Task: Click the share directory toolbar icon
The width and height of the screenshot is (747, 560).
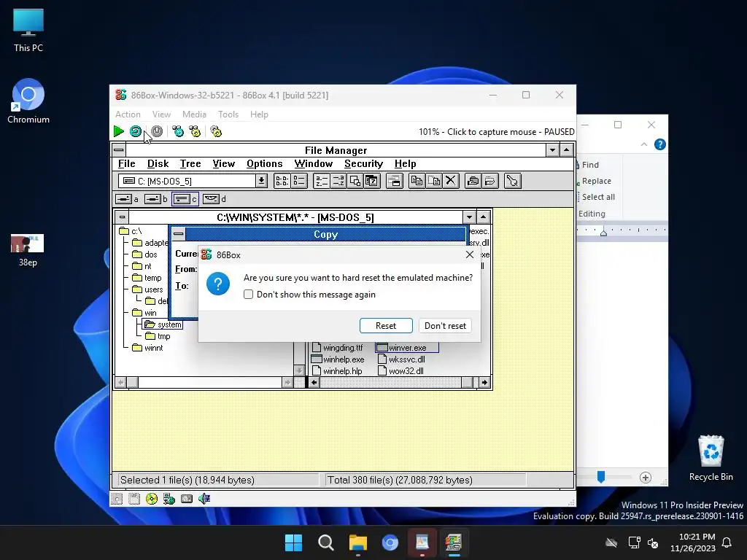Action: pyautogui.click(x=473, y=181)
